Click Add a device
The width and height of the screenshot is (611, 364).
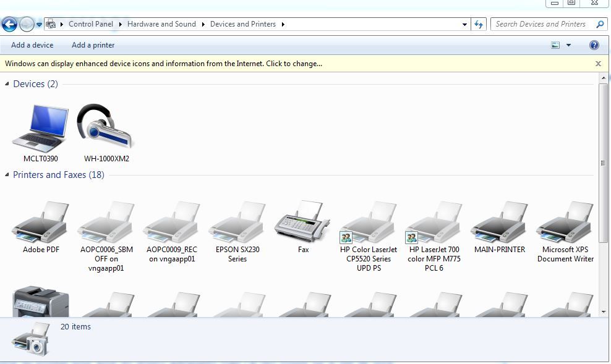click(x=32, y=45)
